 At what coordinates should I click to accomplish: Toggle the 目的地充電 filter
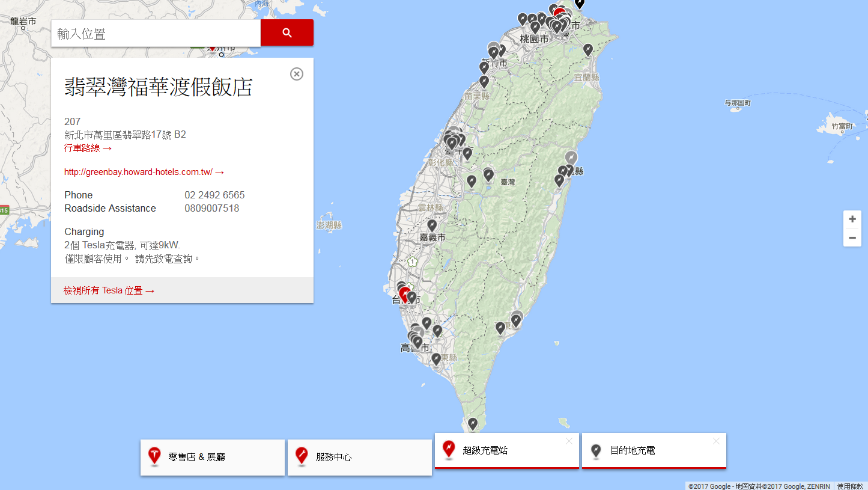click(x=654, y=450)
